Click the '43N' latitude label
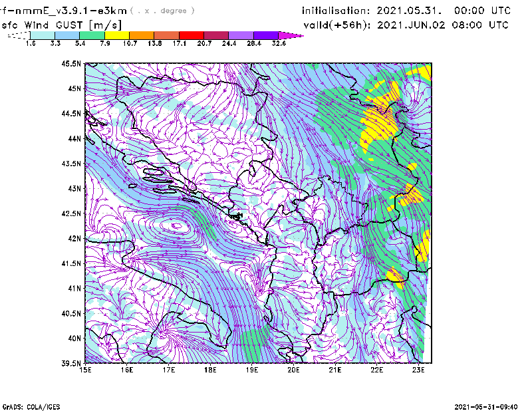 [74, 188]
